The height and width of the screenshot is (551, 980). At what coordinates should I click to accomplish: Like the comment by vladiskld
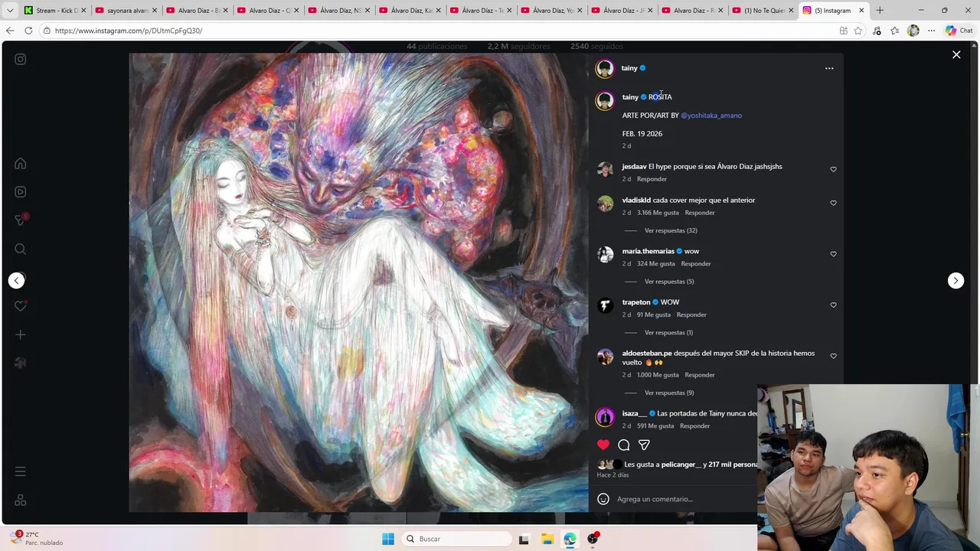point(833,203)
